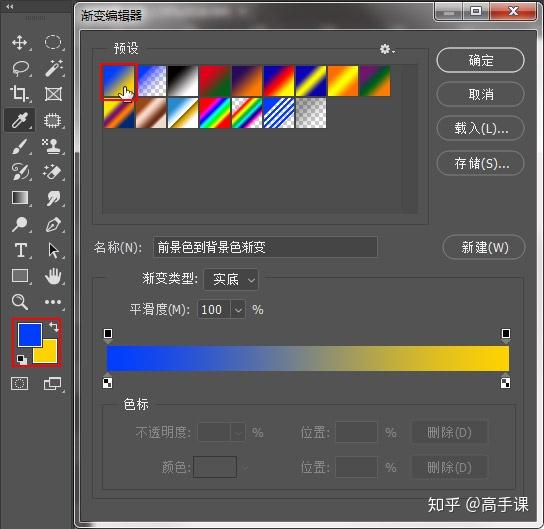Select the left color stop below gradient bar

pyautogui.click(x=108, y=381)
